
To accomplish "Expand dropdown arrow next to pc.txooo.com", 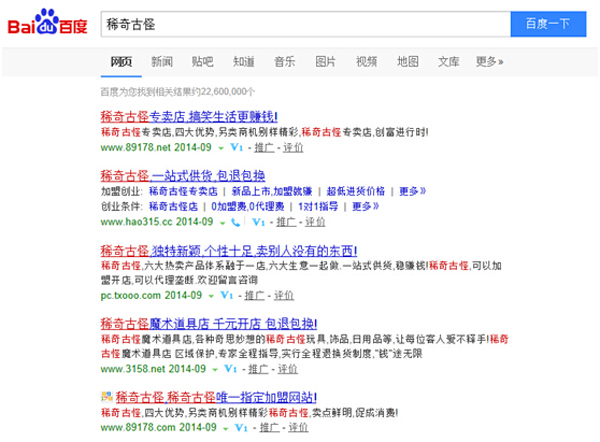I will click(x=211, y=296).
